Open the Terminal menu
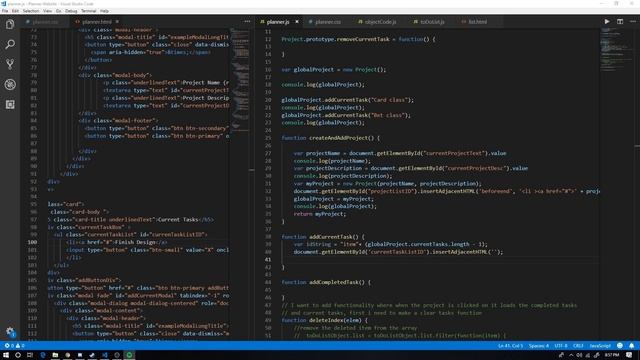The image size is (640, 360). (x=89, y=11)
